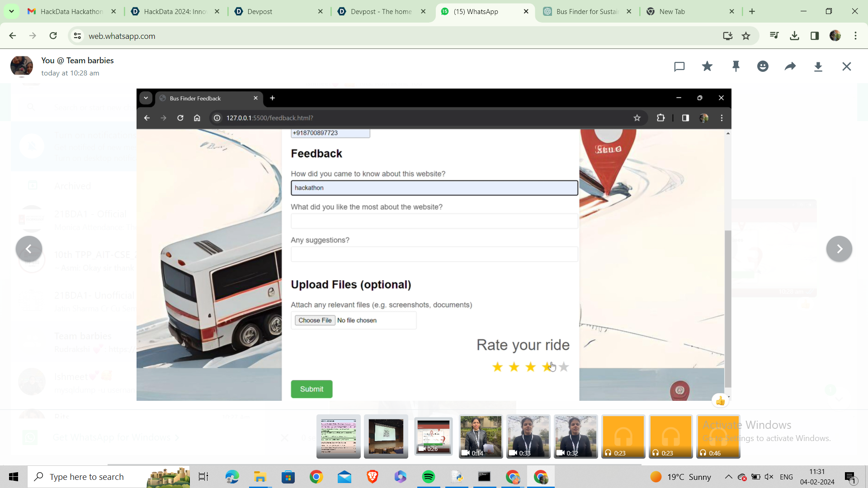Forward the media using arrow icon
The height and width of the screenshot is (488, 868).
(x=790, y=67)
